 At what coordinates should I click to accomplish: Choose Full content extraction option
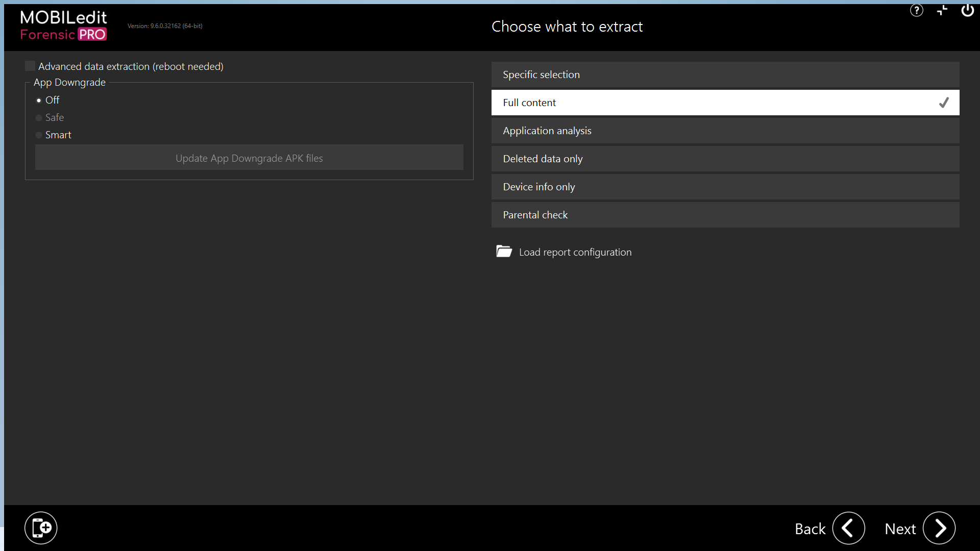(725, 103)
